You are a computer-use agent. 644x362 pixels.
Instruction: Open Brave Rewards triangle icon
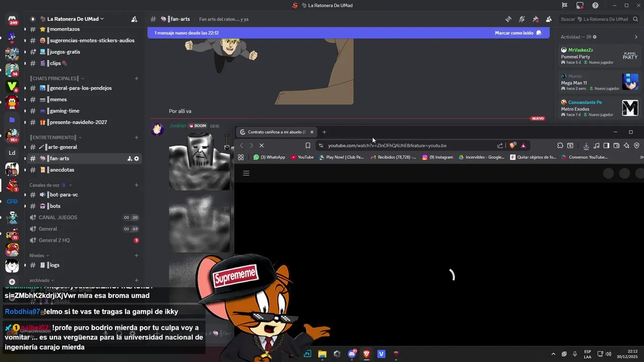point(523,146)
